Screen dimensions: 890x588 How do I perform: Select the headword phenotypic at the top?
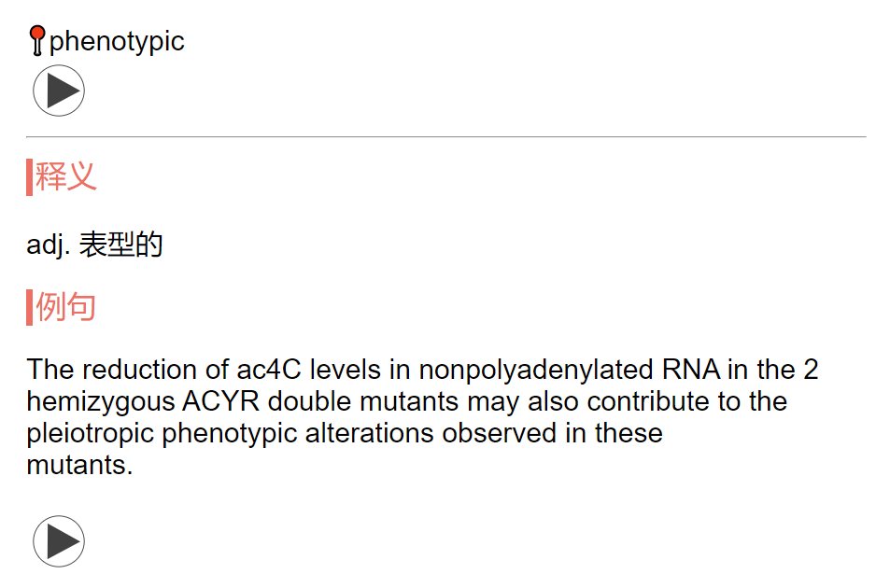point(117,42)
